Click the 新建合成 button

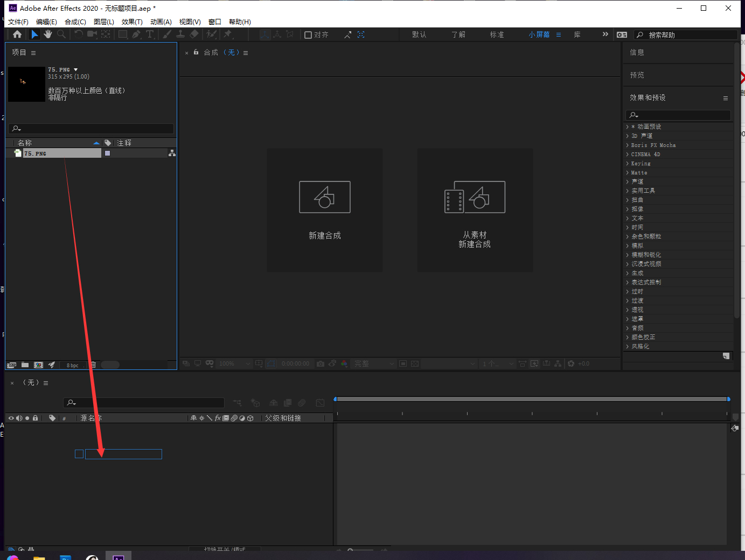pyautogui.click(x=325, y=210)
